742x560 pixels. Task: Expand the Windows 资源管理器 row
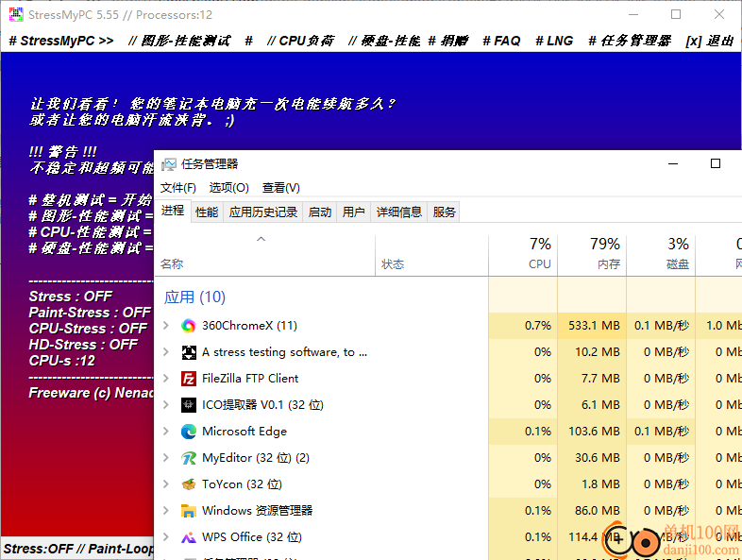166,511
